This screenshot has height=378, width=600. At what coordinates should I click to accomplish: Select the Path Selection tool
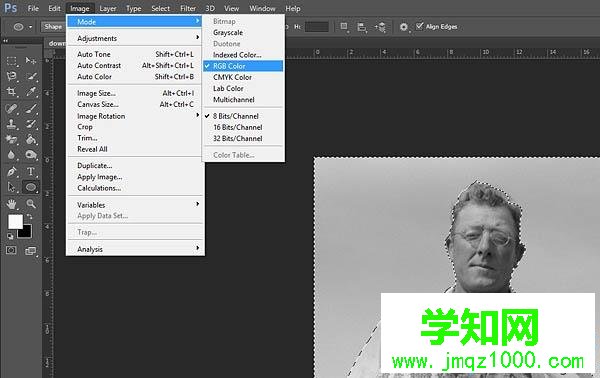(x=11, y=187)
